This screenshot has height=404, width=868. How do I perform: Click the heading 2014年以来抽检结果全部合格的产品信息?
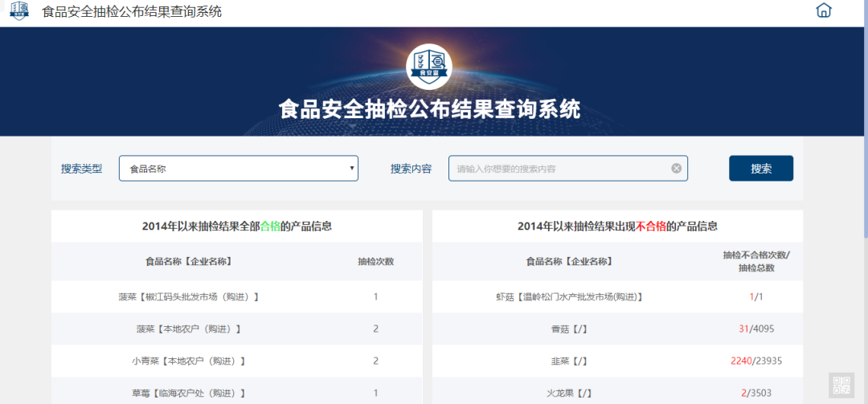click(237, 226)
